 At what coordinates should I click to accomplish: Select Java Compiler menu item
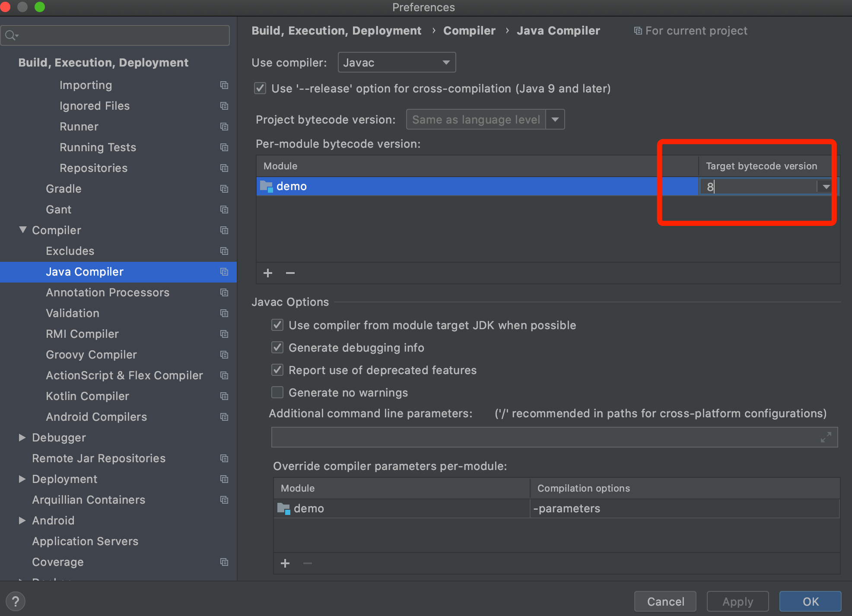[84, 271]
